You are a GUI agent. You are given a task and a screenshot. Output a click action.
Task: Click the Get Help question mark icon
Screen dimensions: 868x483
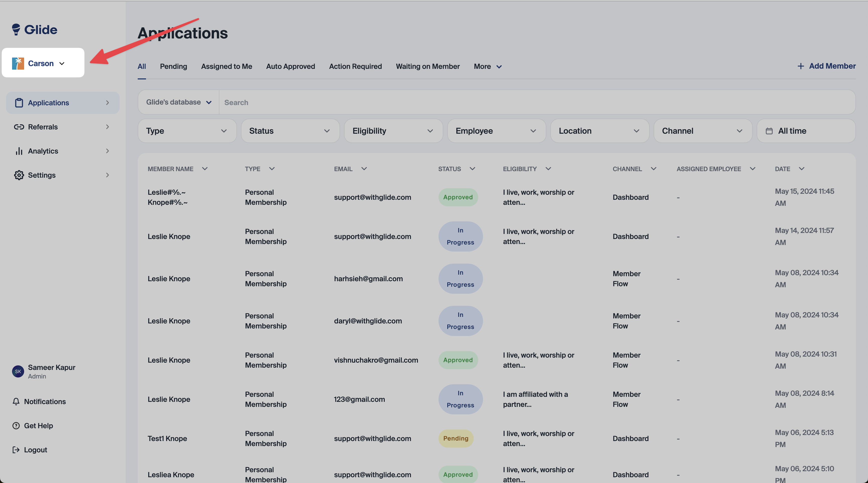pos(16,426)
